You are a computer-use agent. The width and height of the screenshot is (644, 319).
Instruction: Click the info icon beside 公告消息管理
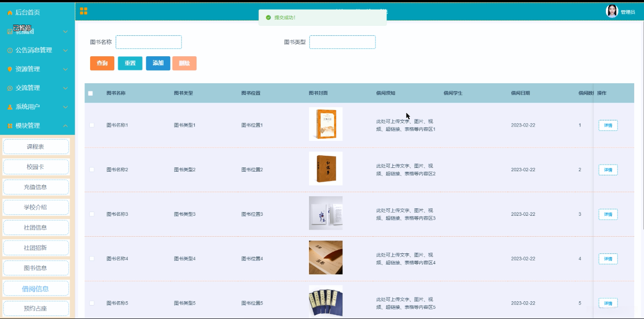pyautogui.click(x=10, y=50)
